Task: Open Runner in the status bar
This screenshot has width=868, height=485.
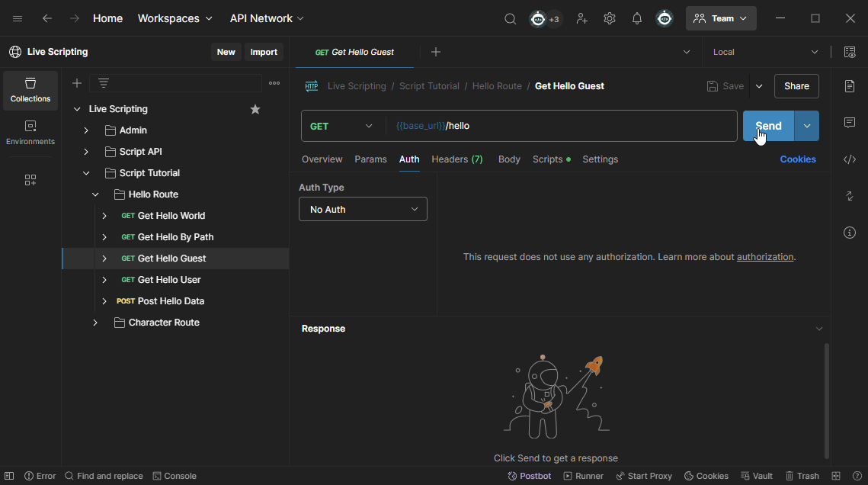Action: pyautogui.click(x=584, y=476)
